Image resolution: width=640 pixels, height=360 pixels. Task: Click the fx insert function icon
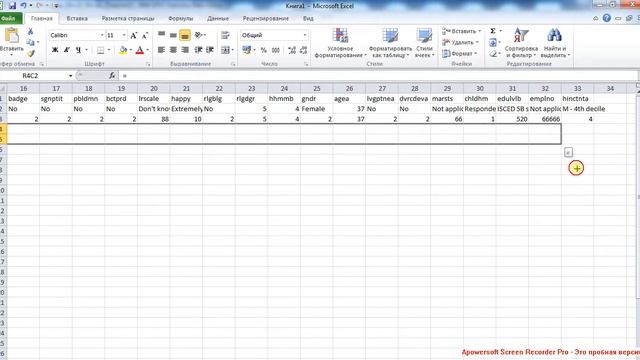click(x=112, y=76)
